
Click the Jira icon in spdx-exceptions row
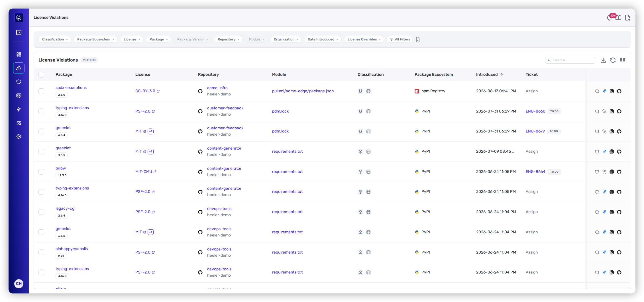(x=604, y=91)
